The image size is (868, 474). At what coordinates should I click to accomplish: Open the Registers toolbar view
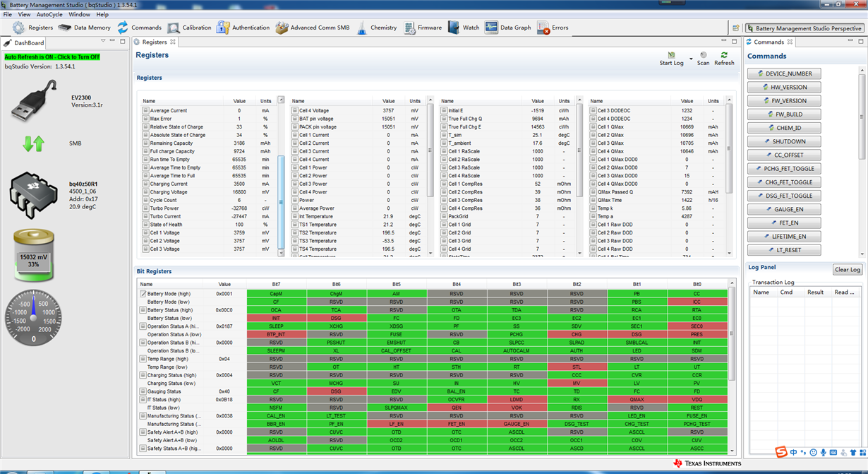pos(34,28)
